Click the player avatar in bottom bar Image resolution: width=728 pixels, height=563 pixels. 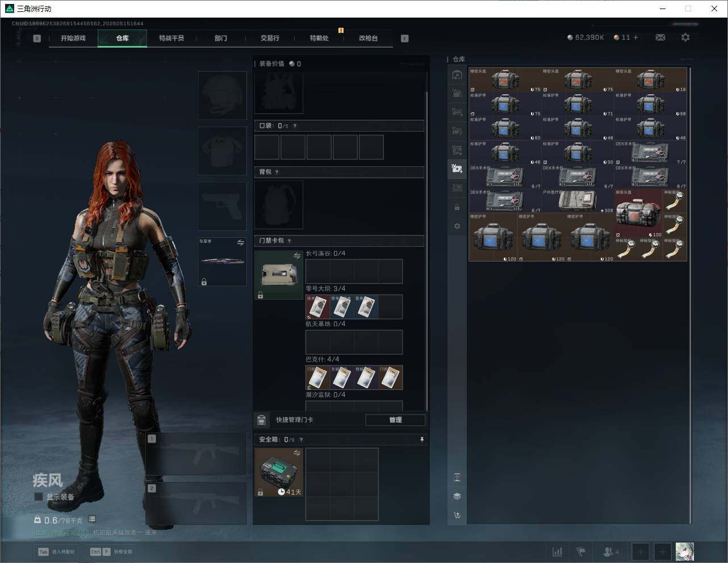click(685, 551)
